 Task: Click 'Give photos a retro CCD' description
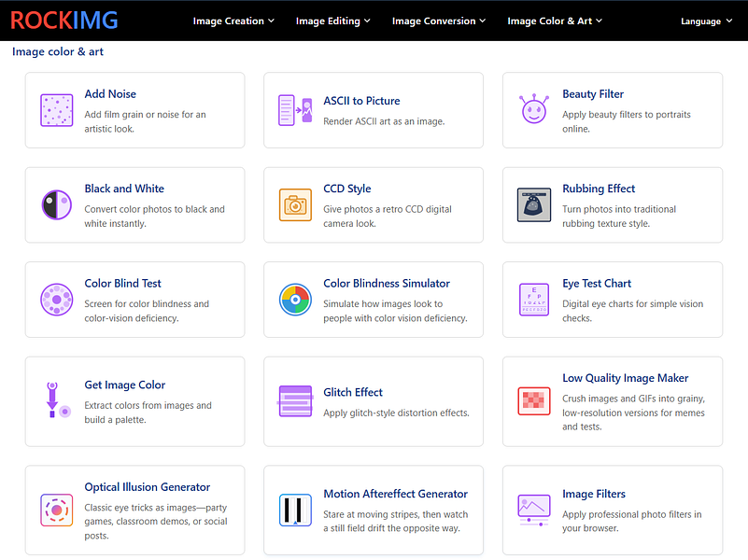point(388,217)
